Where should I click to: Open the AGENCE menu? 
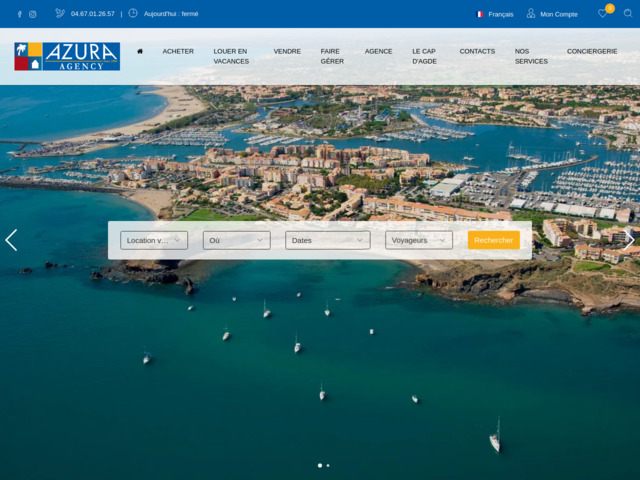tap(378, 51)
